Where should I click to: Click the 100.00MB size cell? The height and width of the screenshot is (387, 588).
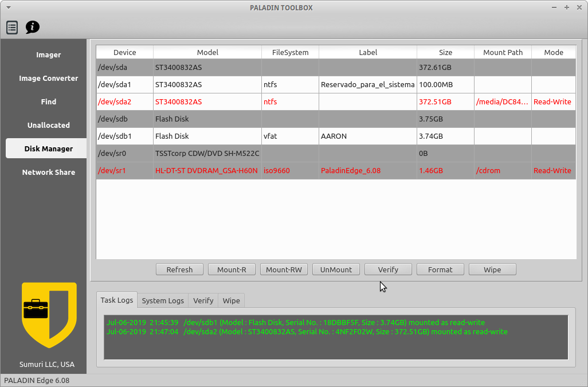(445, 85)
